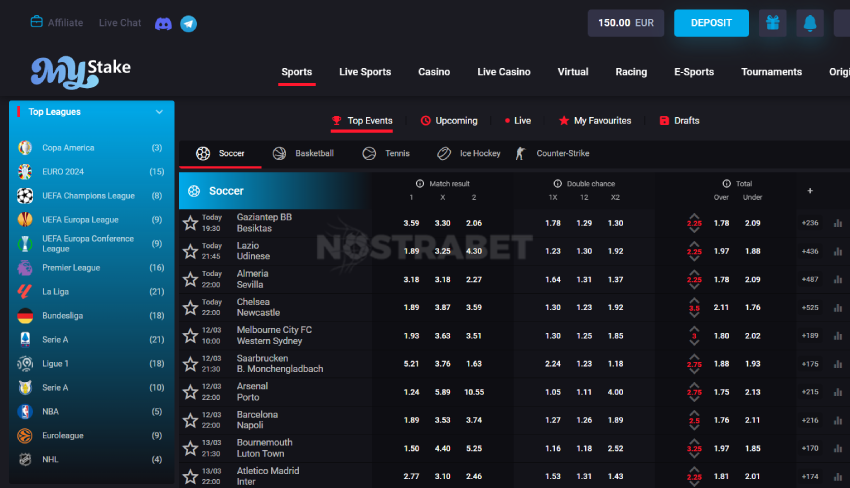850x488 pixels.
Task: Lower total line for Arsenal vs Porto
Action: 694,400
